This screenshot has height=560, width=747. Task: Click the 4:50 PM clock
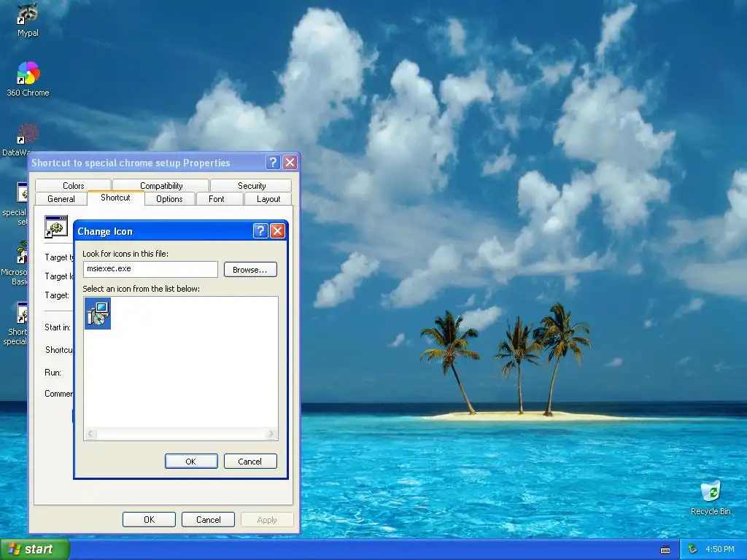tap(719, 549)
